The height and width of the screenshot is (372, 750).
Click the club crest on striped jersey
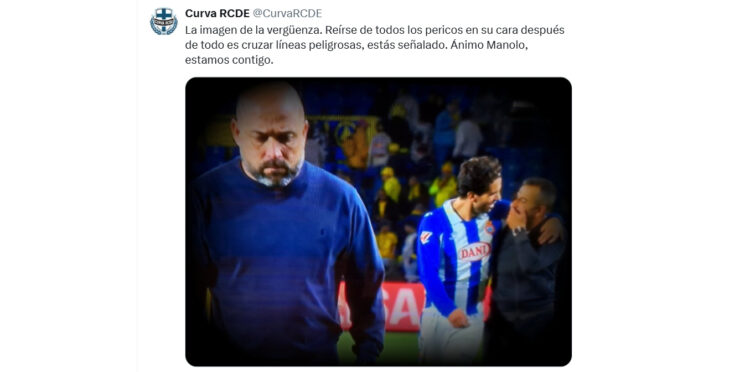coord(490,228)
